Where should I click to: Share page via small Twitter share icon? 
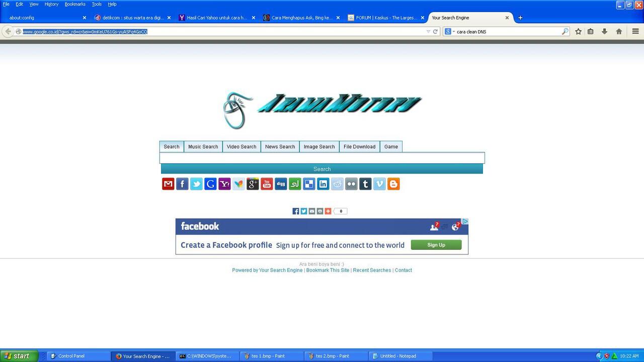(304, 211)
